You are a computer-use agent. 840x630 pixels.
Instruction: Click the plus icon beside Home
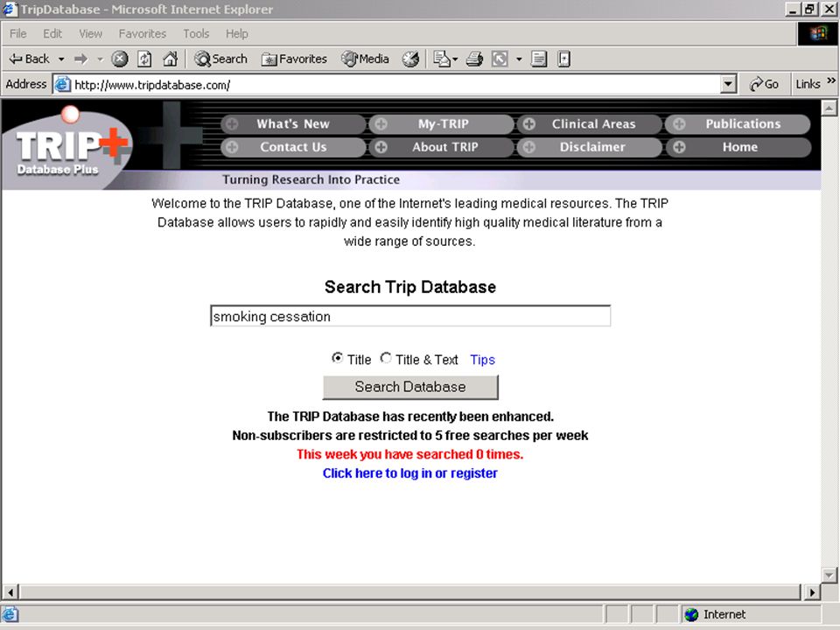[x=679, y=147]
